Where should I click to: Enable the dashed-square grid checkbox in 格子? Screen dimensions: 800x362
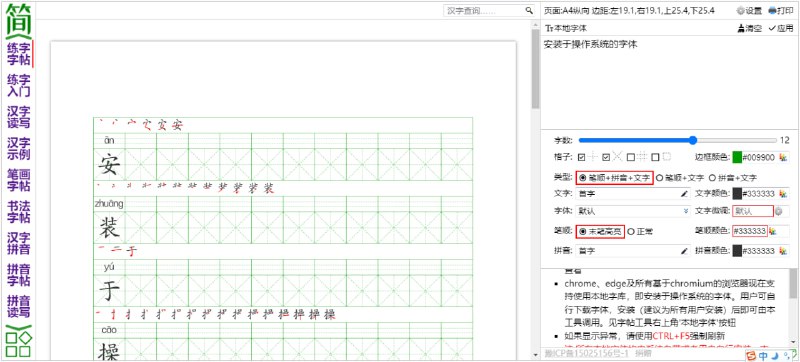[x=655, y=157]
